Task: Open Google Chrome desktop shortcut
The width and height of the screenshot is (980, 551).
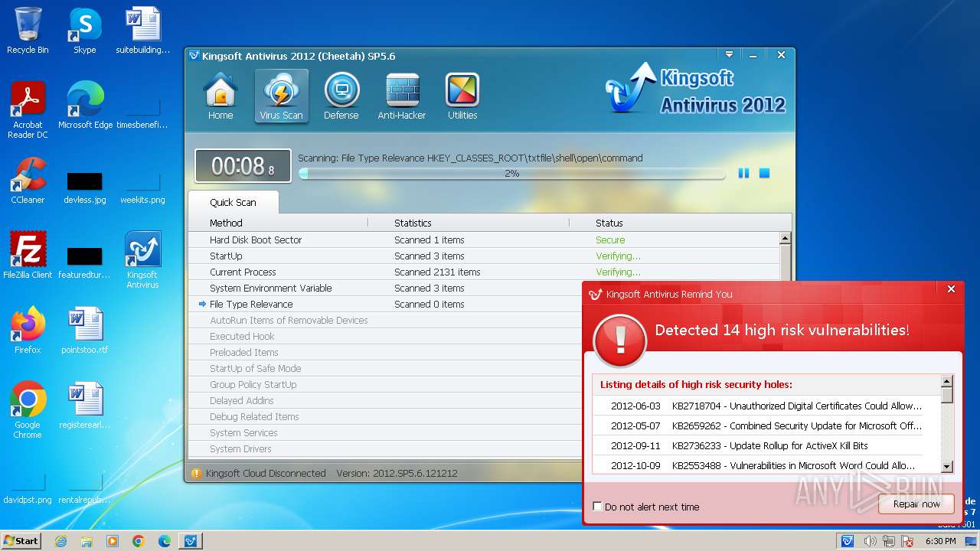Action: pyautogui.click(x=28, y=409)
